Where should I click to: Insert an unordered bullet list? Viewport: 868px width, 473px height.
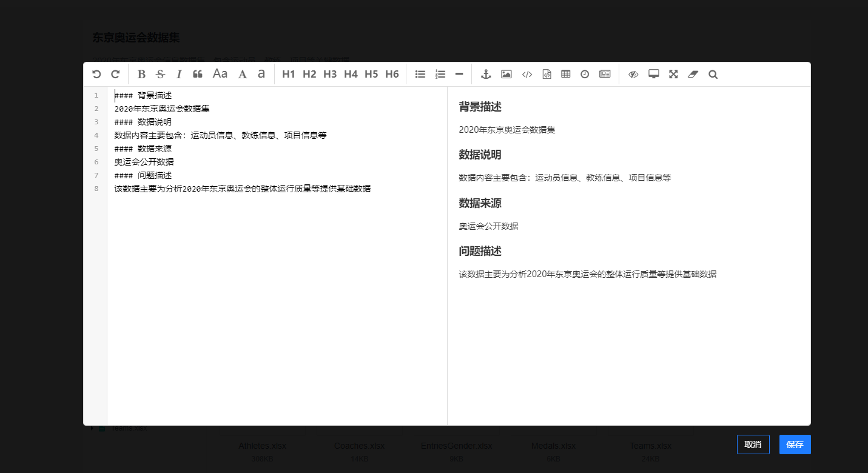[x=420, y=74]
